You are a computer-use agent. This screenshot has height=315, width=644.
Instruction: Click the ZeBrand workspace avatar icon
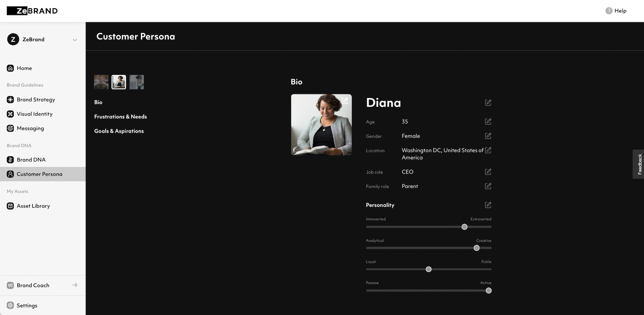pyautogui.click(x=13, y=39)
